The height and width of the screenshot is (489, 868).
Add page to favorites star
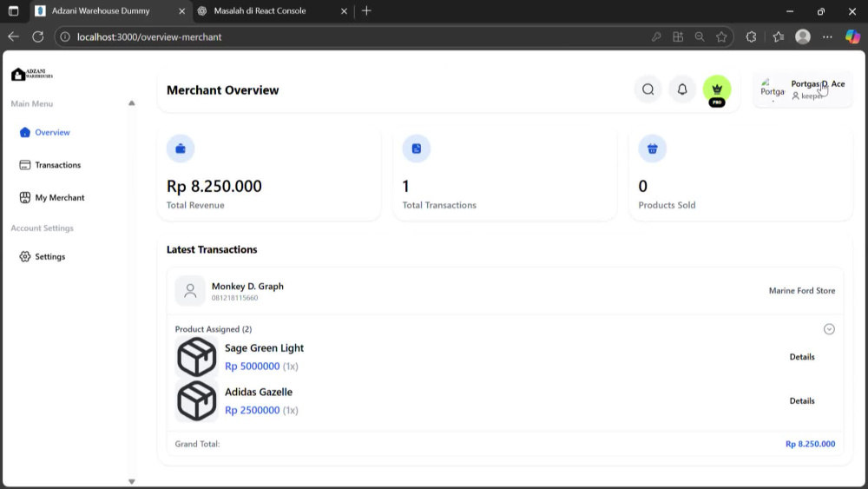point(721,37)
